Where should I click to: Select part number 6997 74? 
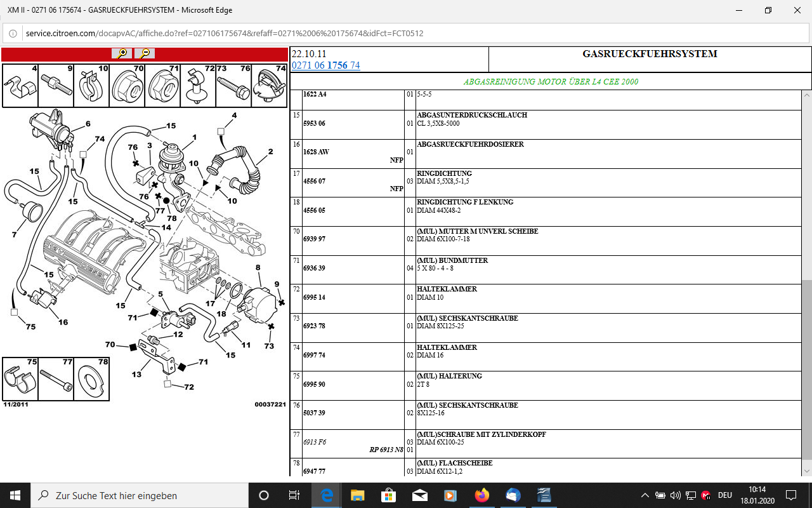314,356
